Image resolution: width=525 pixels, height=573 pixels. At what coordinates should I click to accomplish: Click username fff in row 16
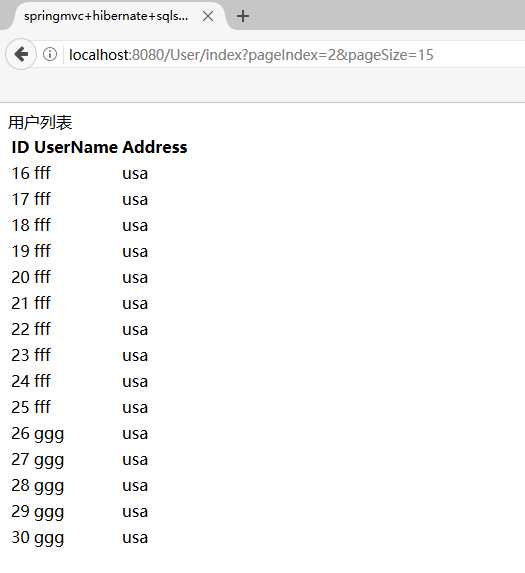(x=42, y=173)
